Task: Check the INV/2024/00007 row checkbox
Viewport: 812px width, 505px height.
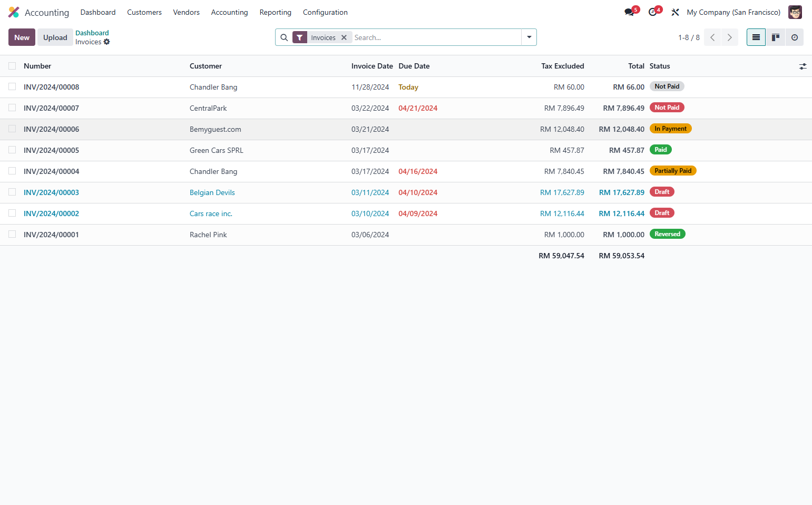Action: click(12, 108)
